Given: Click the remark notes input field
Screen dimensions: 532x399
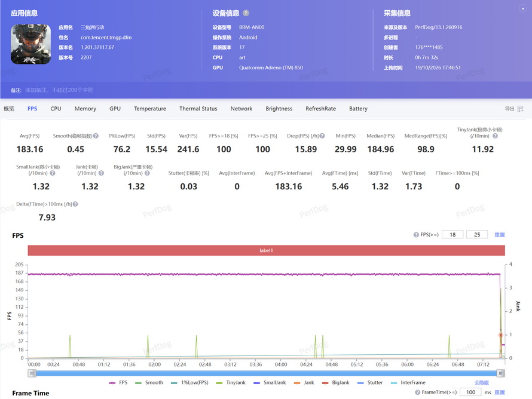Looking at the screenshot, I should click(x=59, y=90).
